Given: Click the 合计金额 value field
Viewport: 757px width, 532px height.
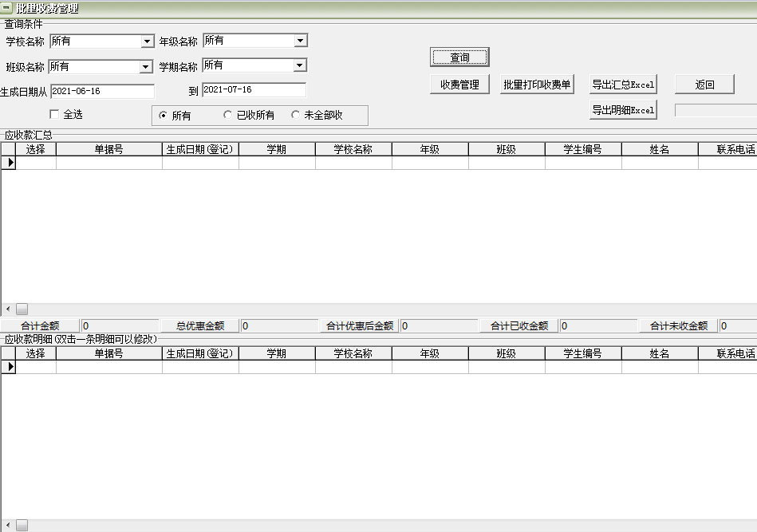Looking at the screenshot, I should click(120, 326).
